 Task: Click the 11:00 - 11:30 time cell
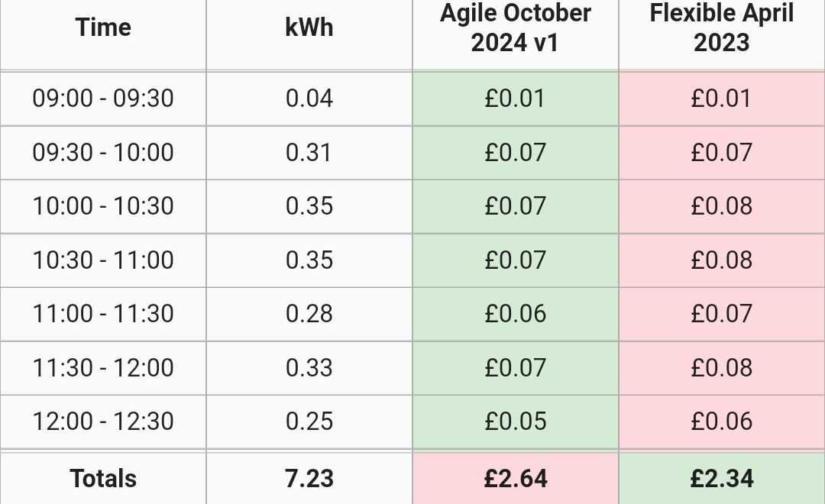click(x=103, y=314)
